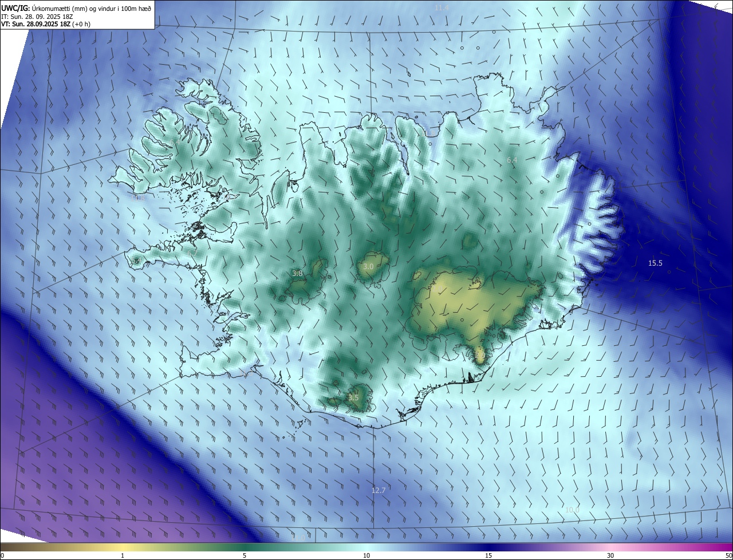Click the "1" tick on the color scale

(x=123, y=556)
